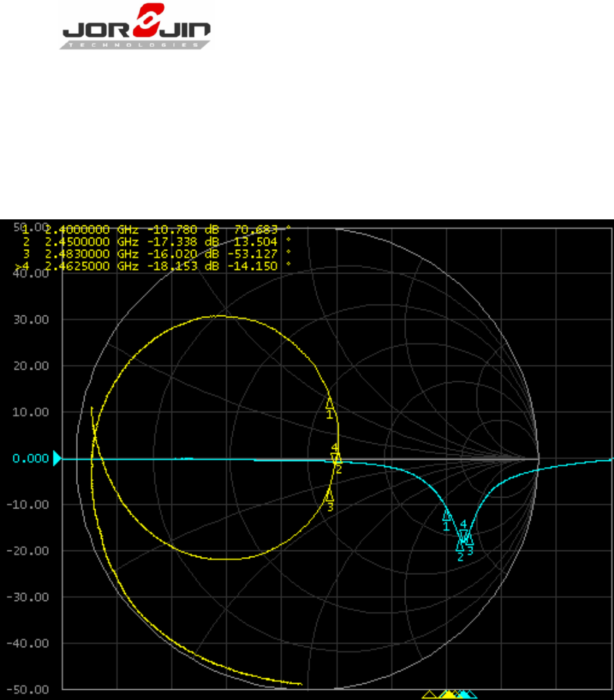
Task: Click the -20.00 y-axis label
Action: pos(28,551)
